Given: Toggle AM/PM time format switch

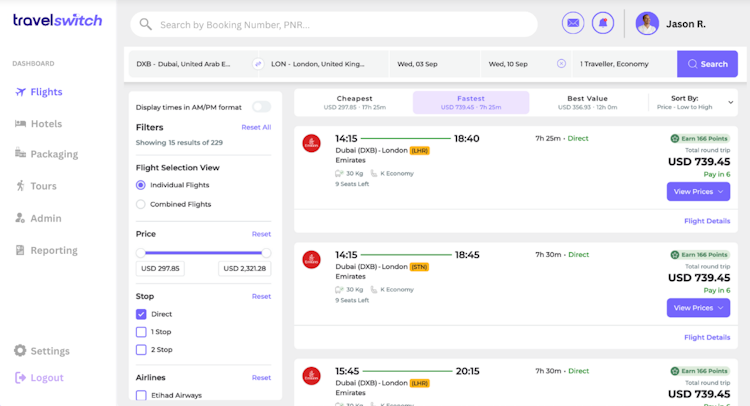Looking at the screenshot, I should tap(262, 107).
